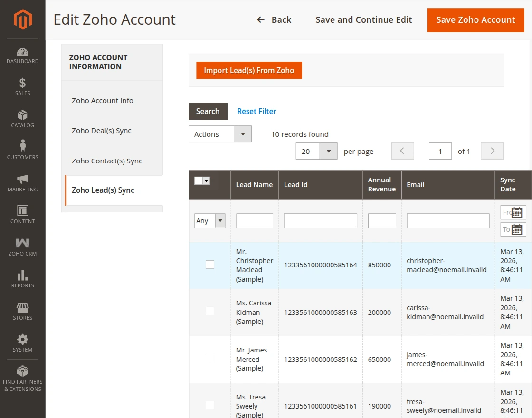
Task: Open the Marketing menu icon
Action: coord(22,179)
